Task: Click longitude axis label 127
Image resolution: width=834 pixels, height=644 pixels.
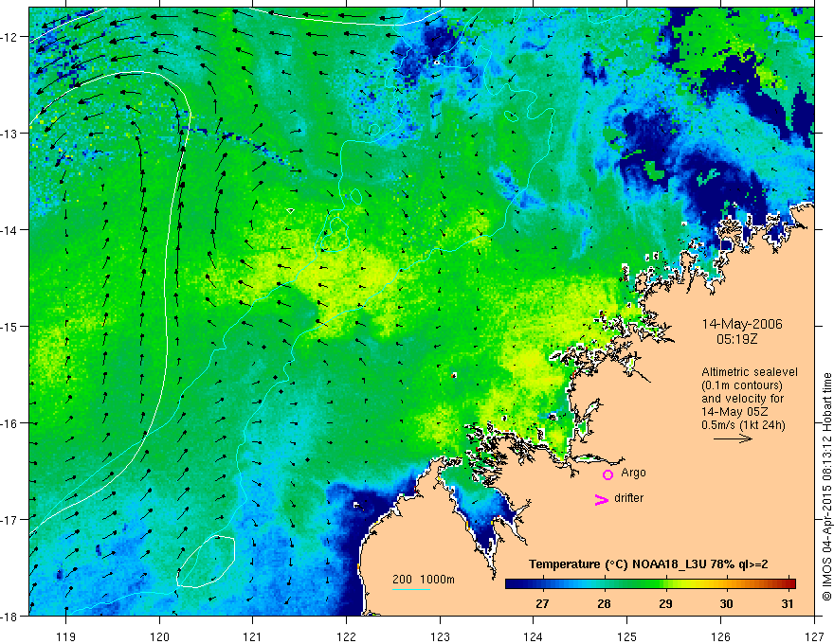Action: click(x=814, y=637)
